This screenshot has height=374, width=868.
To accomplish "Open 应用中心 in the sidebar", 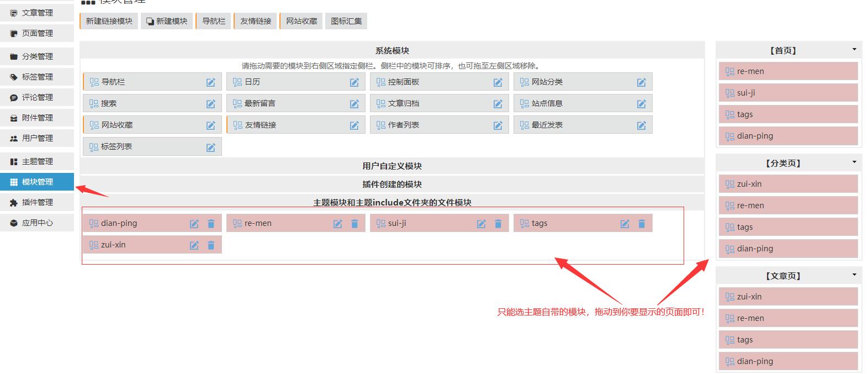I will (37, 223).
